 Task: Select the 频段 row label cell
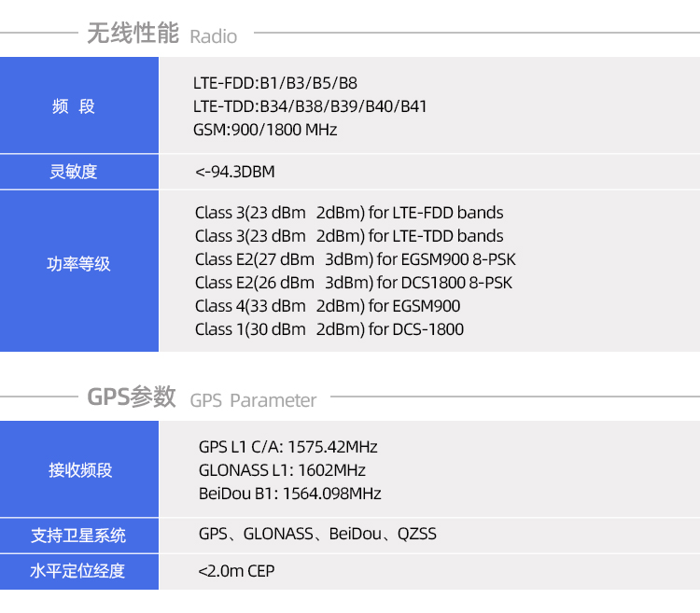click(x=75, y=106)
